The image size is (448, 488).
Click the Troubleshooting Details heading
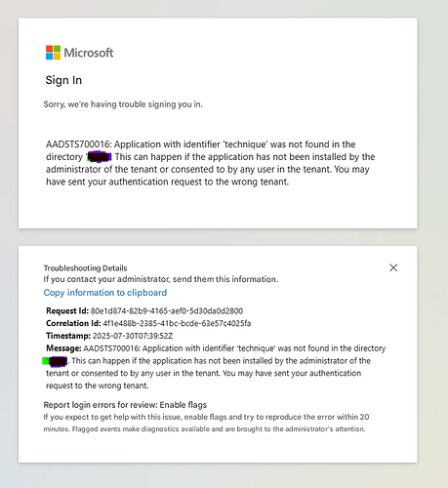tap(85, 268)
